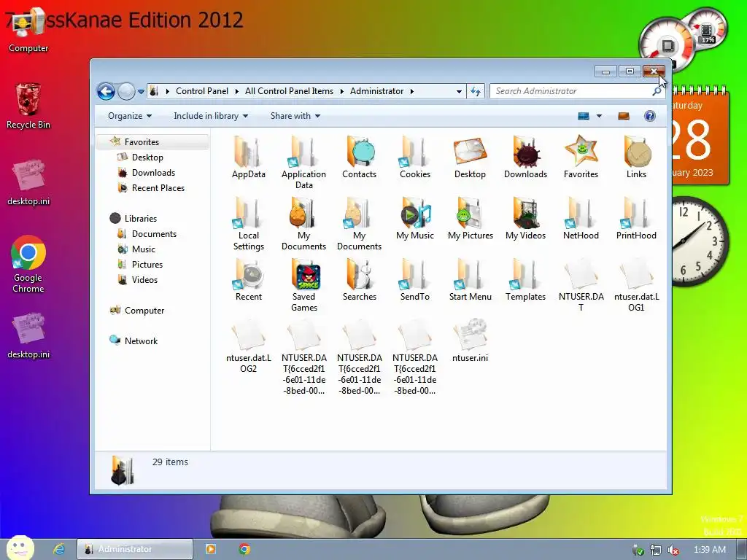The height and width of the screenshot is (560, 747).
Task: Select the ntuser.dat.LOG1 file
Action: [636, 285]
